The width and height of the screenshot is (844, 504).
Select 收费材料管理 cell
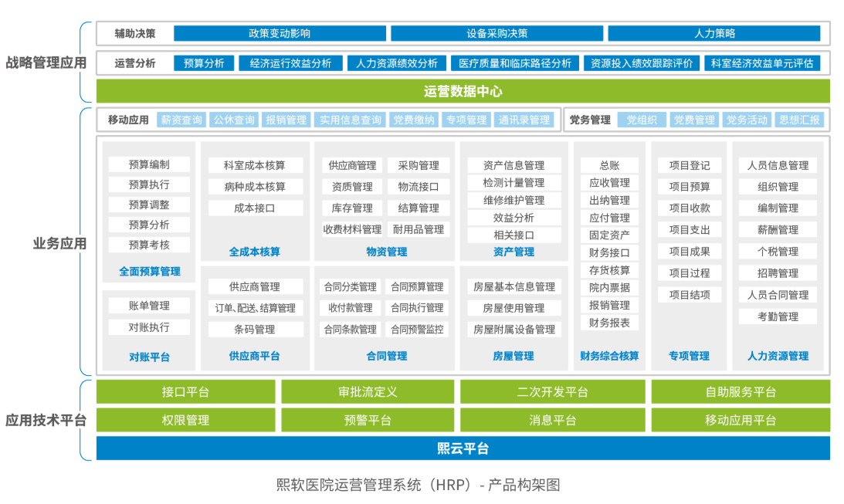pyautogui.click(x=352, y=230)
